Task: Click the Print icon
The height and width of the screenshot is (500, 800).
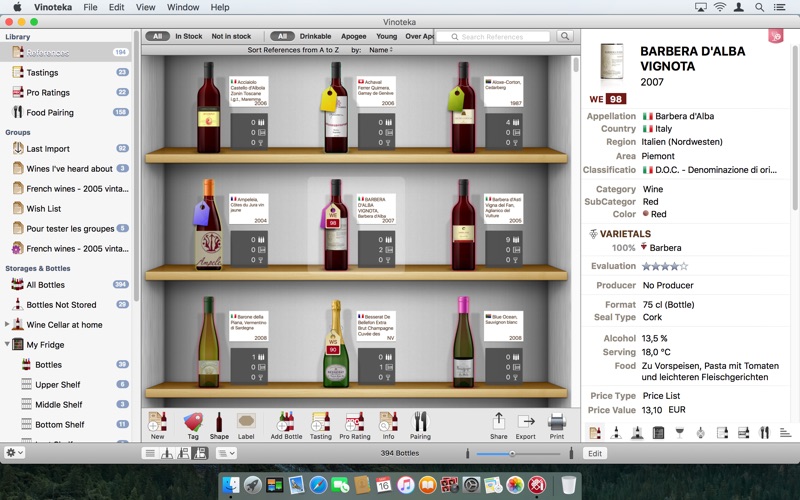Action: pos(556,423)
